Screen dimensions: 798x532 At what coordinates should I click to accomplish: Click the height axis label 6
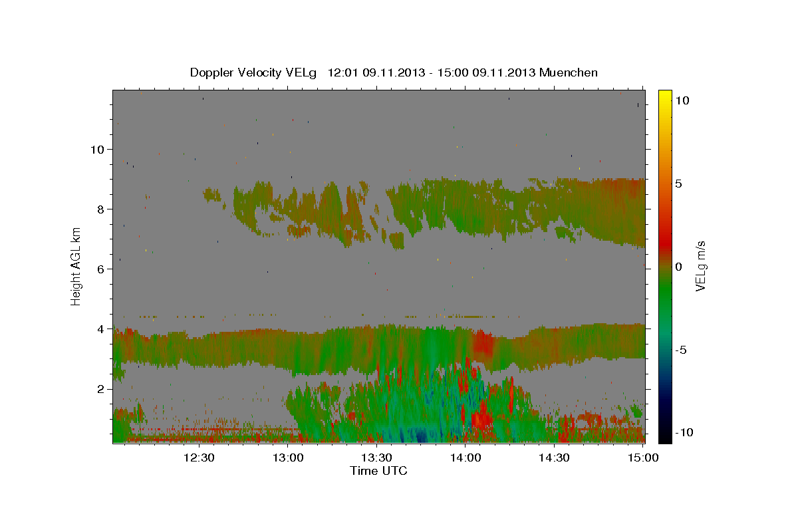click(x=101, y=269)
